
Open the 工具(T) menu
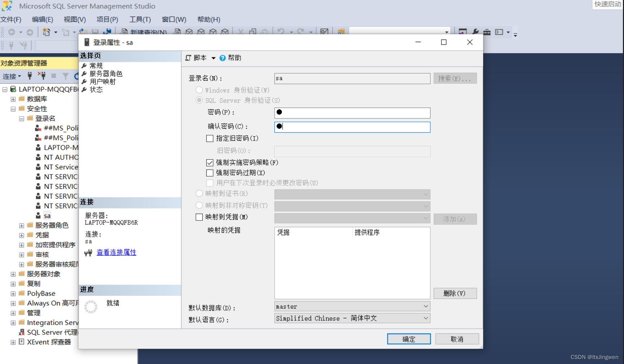[140, 19]
